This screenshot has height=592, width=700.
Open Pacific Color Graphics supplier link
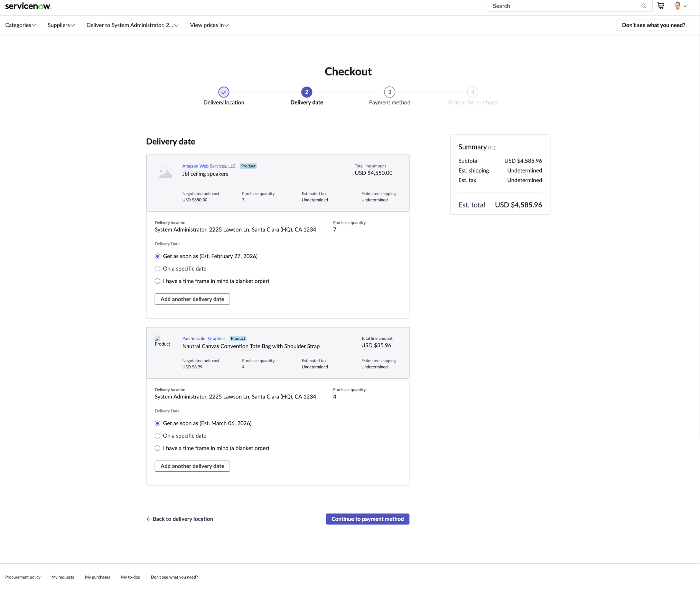pos(204,339)
